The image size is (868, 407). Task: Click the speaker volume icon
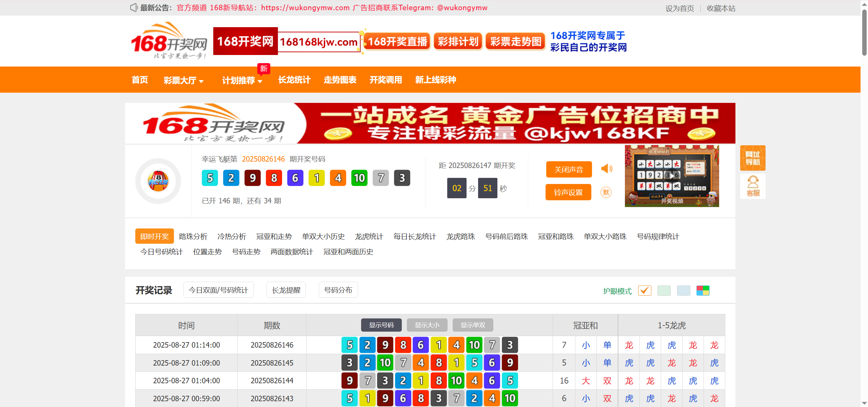607,169
